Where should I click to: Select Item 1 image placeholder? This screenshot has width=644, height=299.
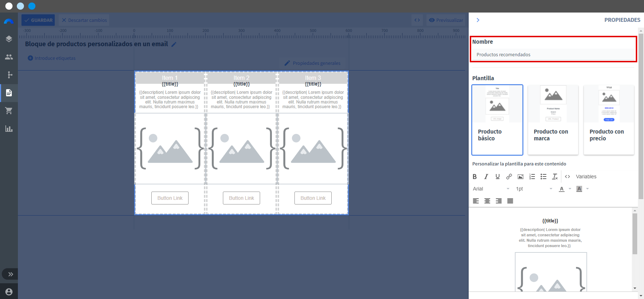click(x=170, y=148)
